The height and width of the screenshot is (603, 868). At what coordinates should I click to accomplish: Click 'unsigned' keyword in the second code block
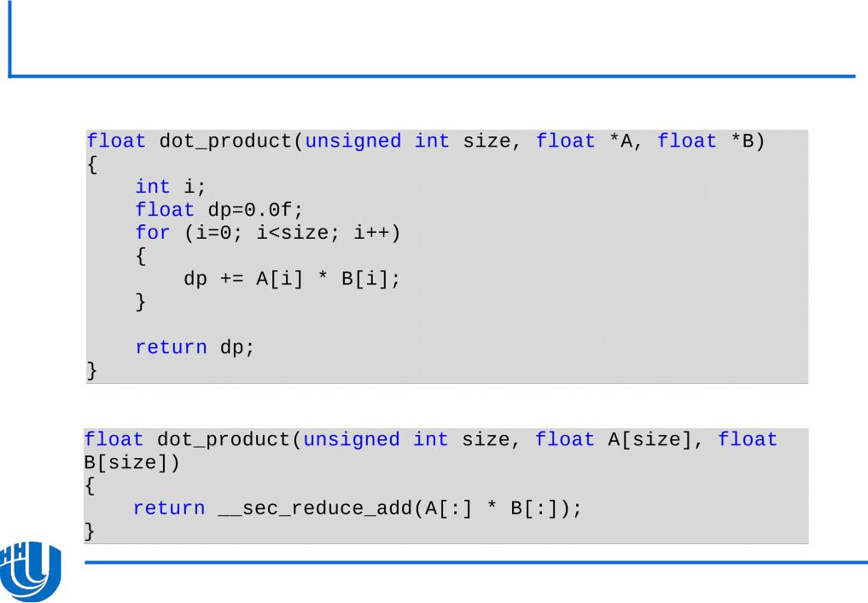coord(352,440)
